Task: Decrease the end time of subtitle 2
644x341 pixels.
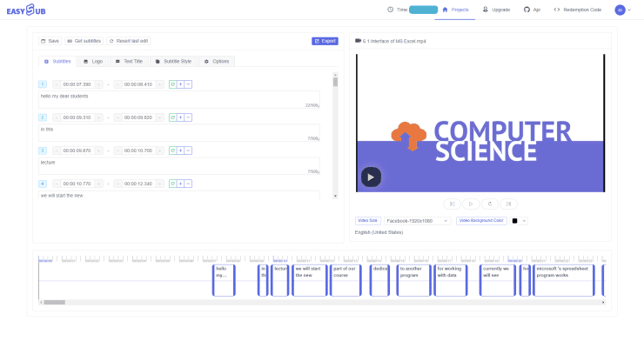Action: pos(117,117)
